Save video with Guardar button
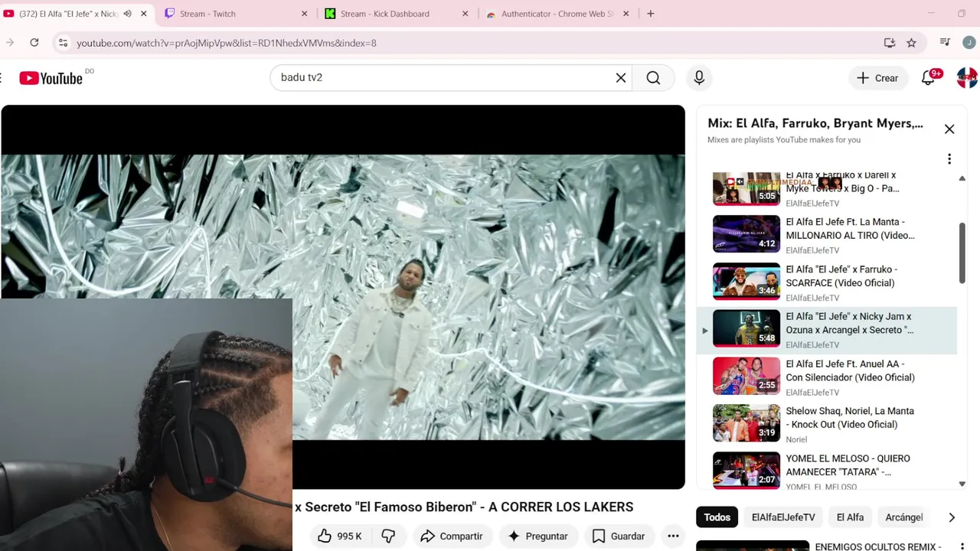 pyautogui.click(x=619, y=536)
